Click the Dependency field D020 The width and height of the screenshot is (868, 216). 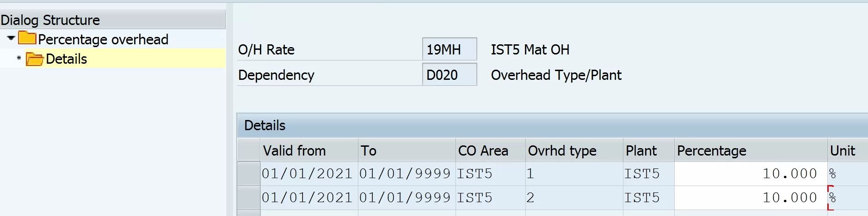(449, 75)
